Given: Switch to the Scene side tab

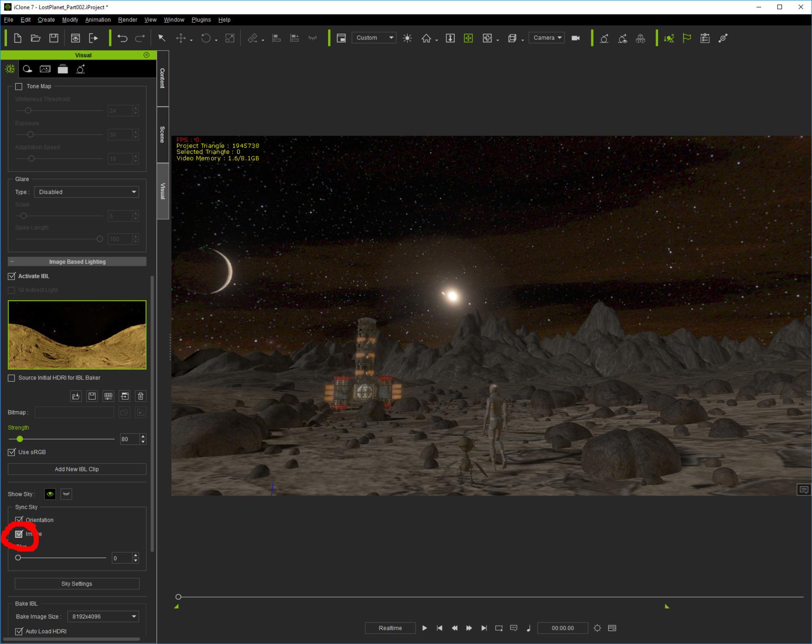Looking at the screenshot, I should pyautogui.click(x=162, y=135).
